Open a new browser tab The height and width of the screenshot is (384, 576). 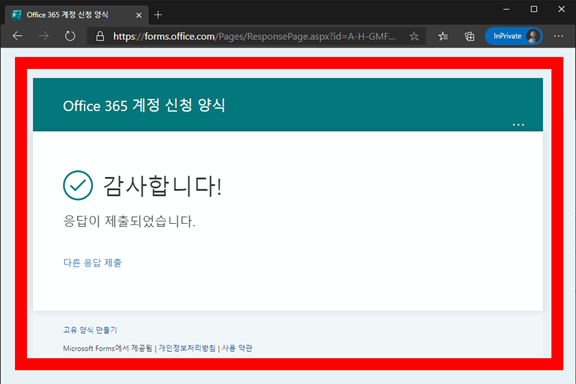tap(158, 15)
